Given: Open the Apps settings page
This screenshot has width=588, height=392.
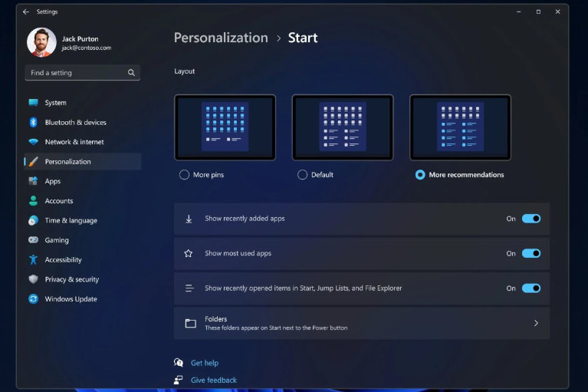Looking at the screenshot, I should click(83, 181).
